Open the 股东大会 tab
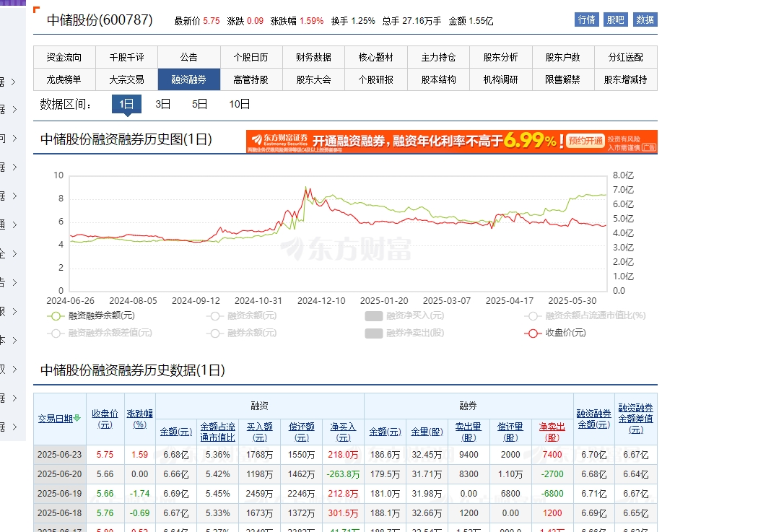The height and width of the screenshot is (532, 784). coord(313,79)
